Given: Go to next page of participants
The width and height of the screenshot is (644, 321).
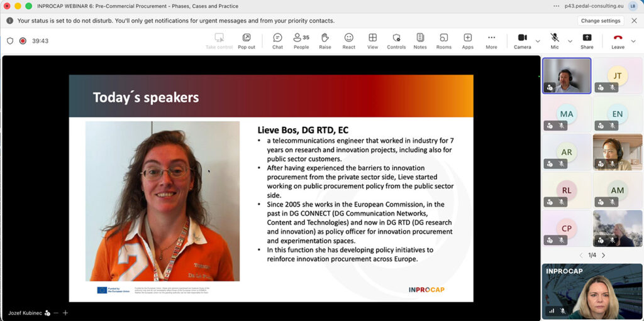Looking at the screenshot, I should coord(604,255).
